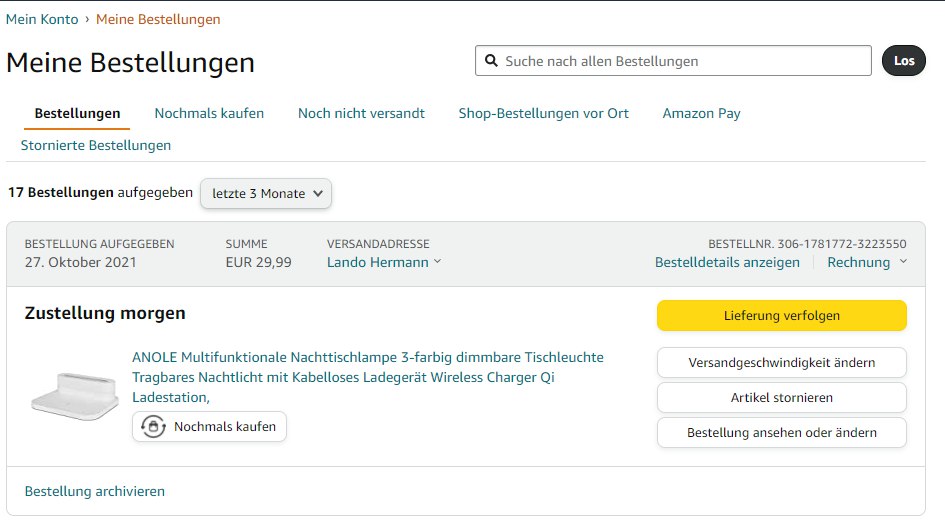View the Stornierte Bestellungen tab
945x522 pixels.
(96, 145)
